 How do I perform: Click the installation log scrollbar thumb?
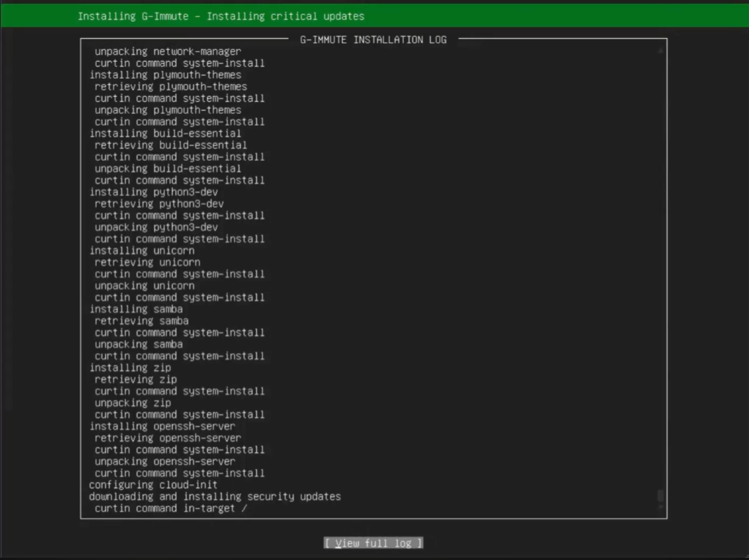point(660,495)
